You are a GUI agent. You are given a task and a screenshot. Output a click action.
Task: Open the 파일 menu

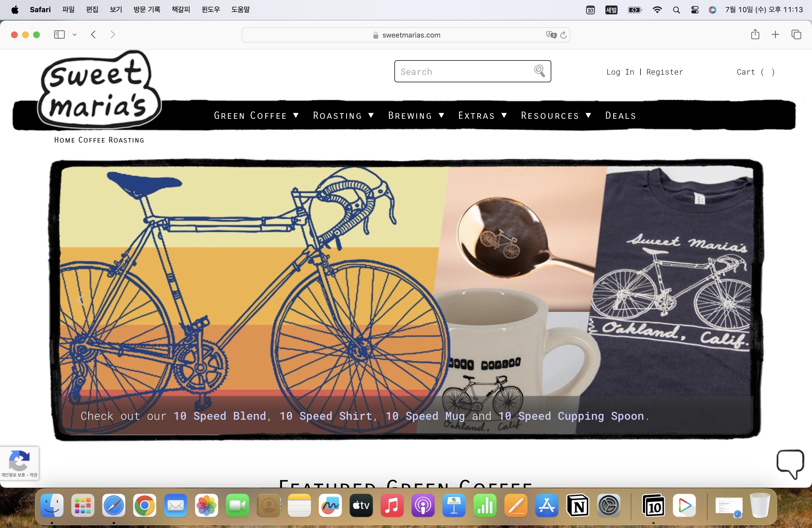[x=68, y=10]
